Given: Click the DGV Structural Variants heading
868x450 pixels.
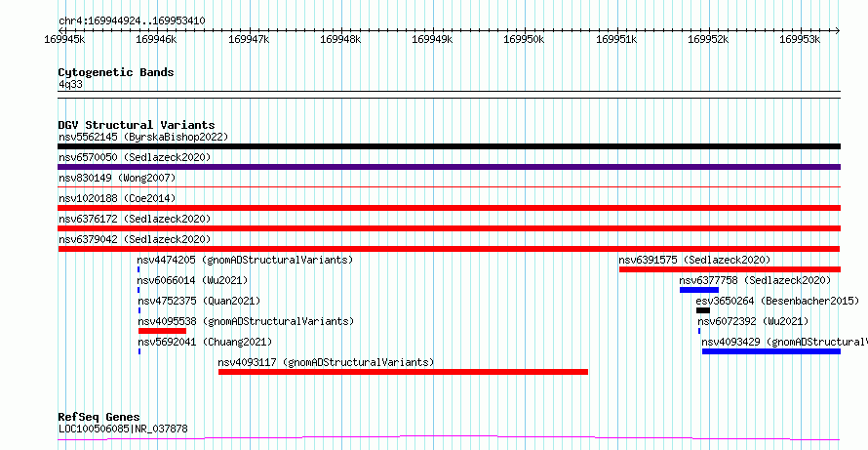Looking at the screenshot, I should pos(137,125).
